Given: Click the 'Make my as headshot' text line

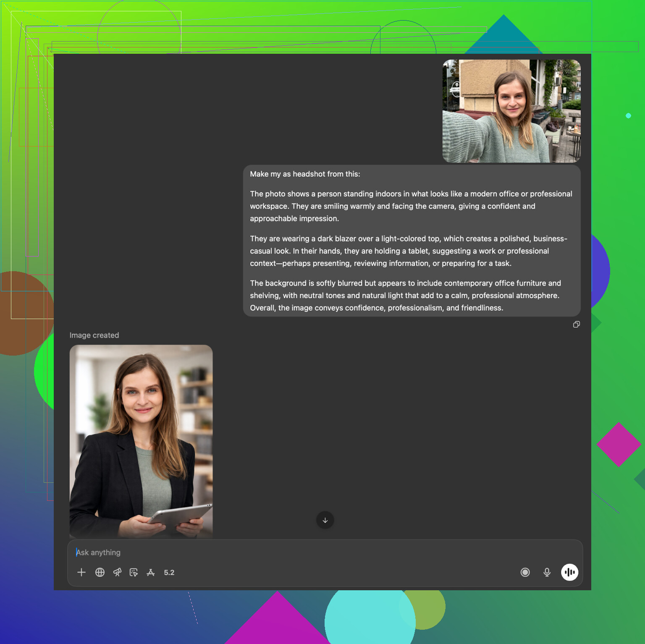Looking at the screenshot, I should click(x=305, y=174).
